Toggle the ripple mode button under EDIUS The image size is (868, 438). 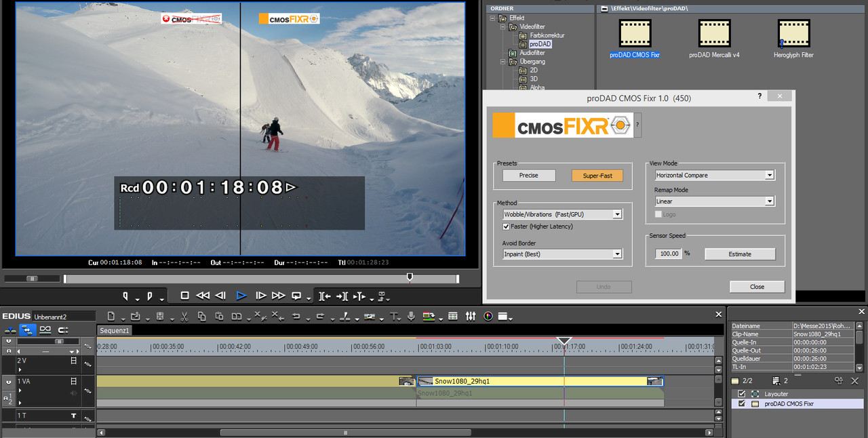(x=28, y=330)
